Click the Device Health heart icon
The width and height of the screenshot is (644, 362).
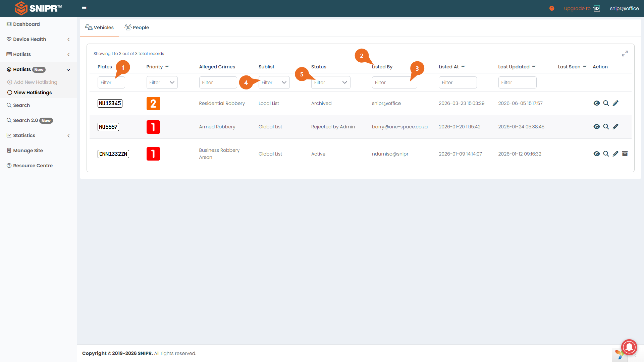tap(9, 39)
